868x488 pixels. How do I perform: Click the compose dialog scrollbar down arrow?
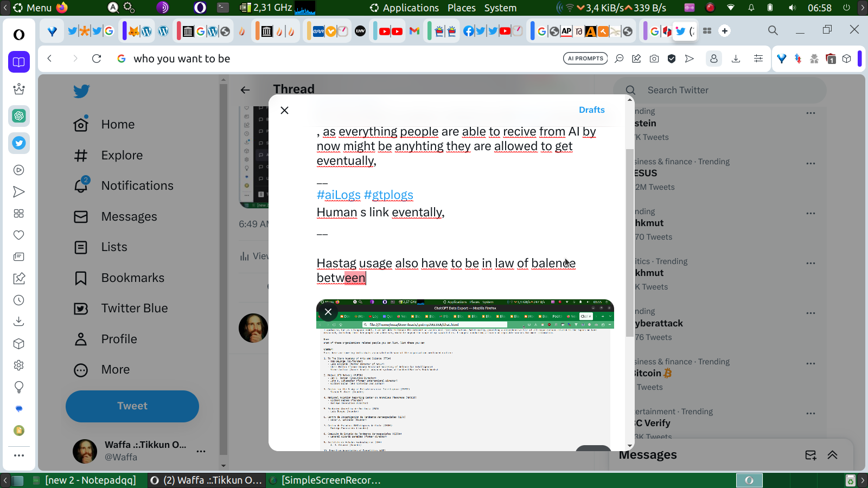click(x=630, y=446)
